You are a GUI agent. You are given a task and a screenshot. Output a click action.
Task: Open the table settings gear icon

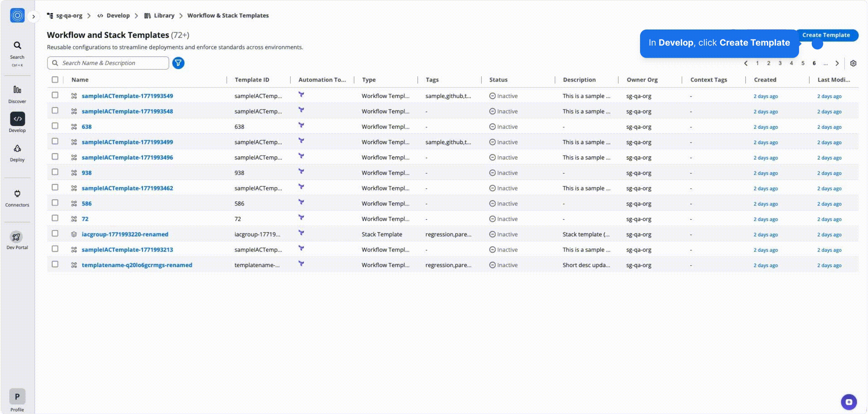[x=853, y=63]
